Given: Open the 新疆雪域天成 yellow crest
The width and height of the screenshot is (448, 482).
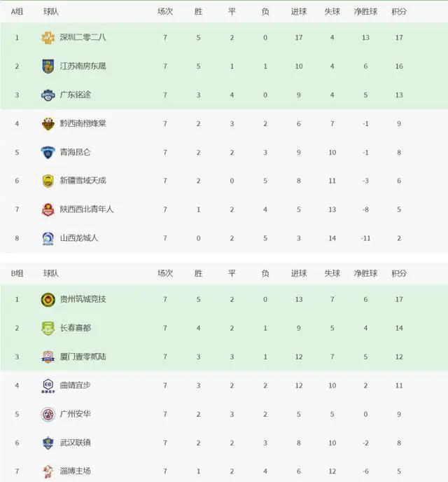Looking at the screenshot, I should click(48, 181).
